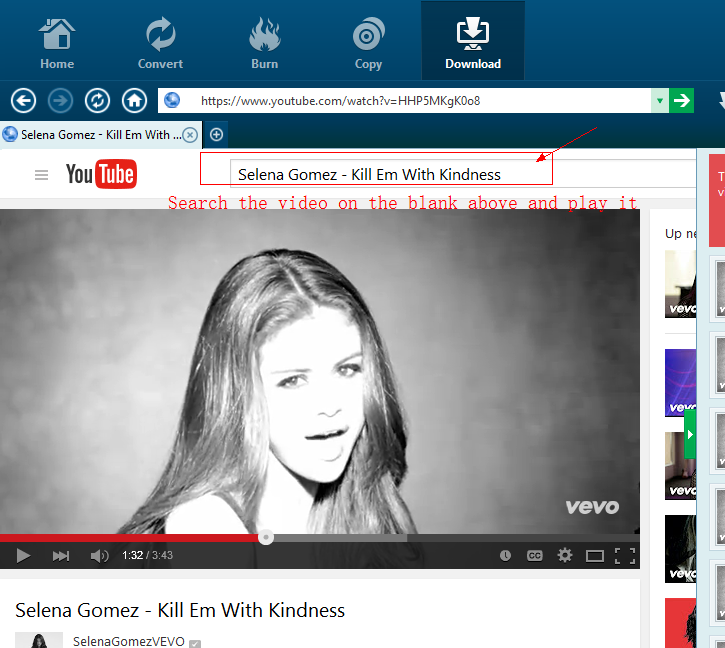Open the video settings gear

click(565, 555)
